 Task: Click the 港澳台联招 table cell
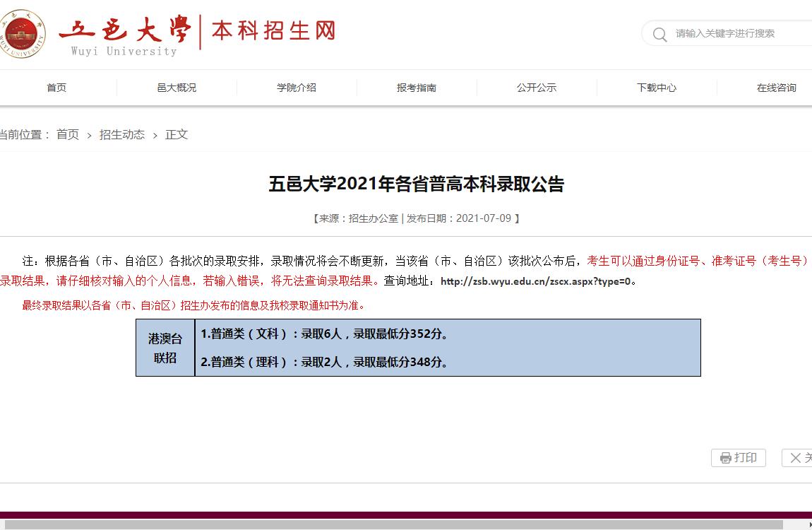coord(165,348)
